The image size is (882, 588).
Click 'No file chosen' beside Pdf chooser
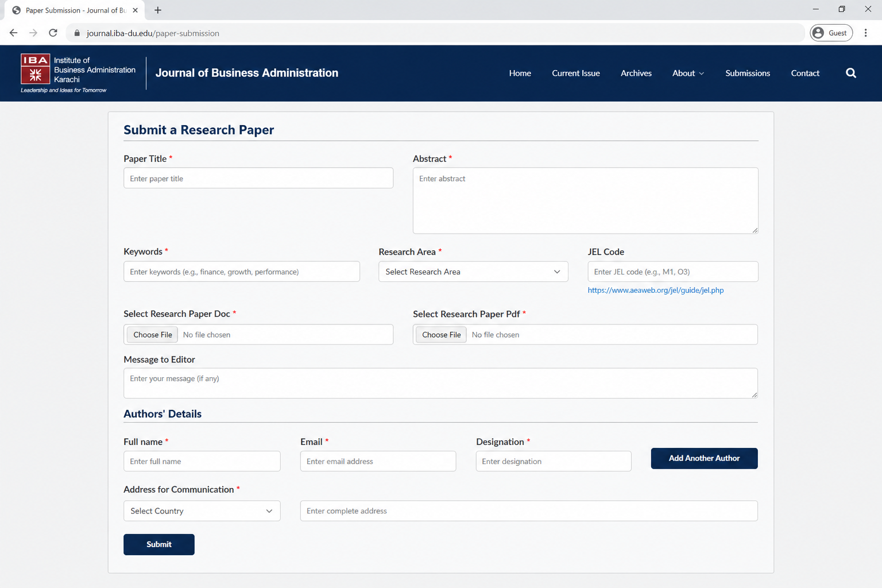(x=496, y=335)
